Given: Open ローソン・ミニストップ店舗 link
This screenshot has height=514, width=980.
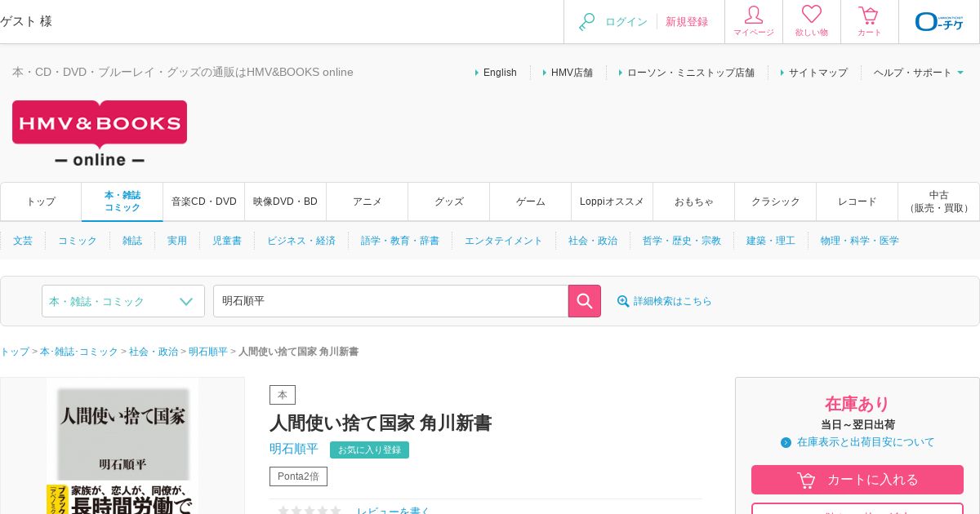Looking at the screenshot, I should [691, 73].
